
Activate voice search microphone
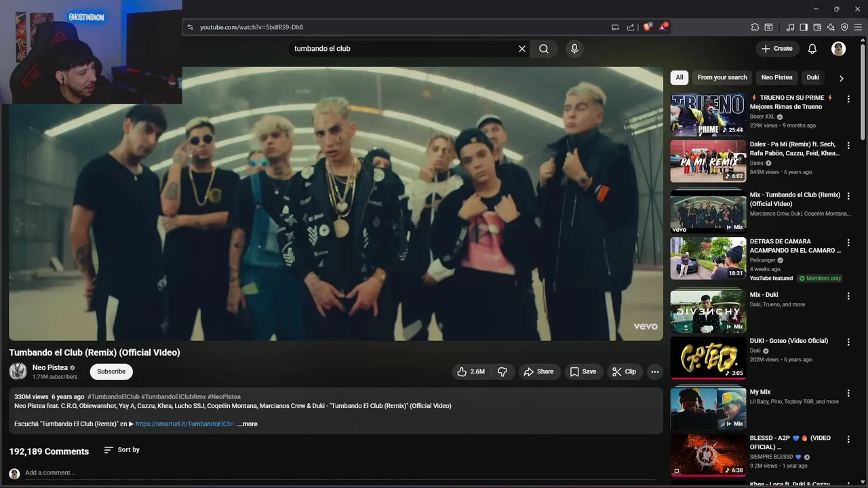point(574,49)
